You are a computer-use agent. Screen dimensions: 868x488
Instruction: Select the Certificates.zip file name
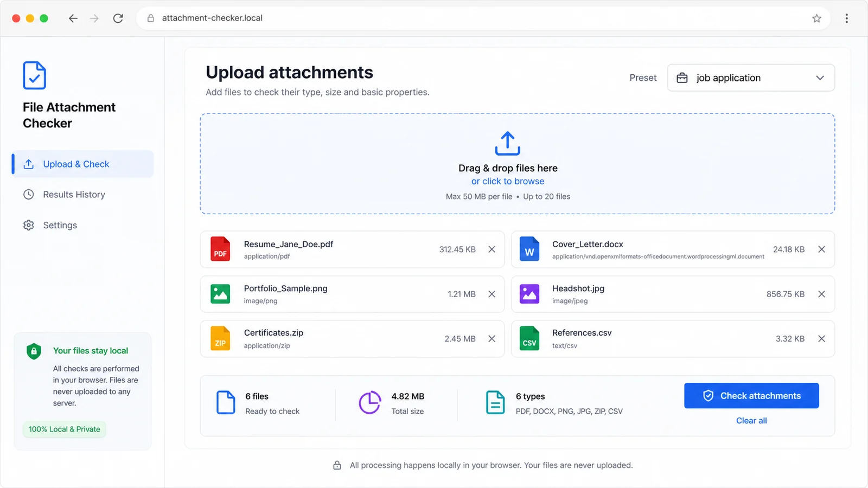click(x=273, y=333)
